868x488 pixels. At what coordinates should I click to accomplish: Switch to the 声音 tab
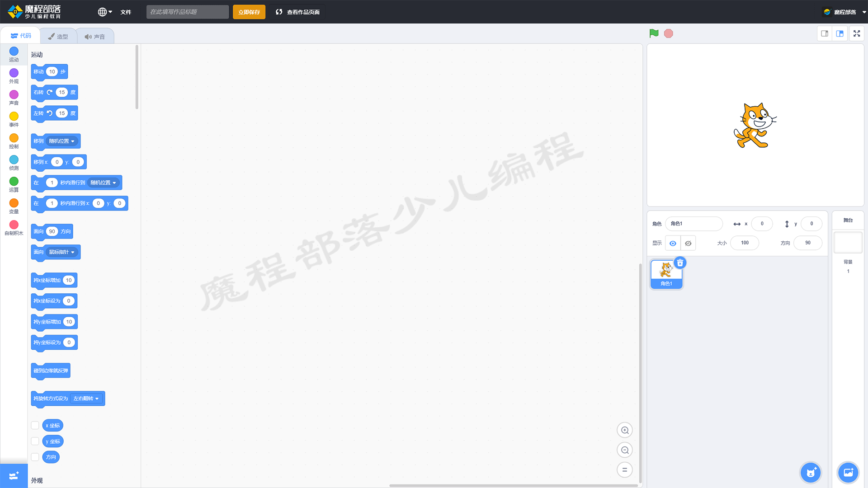click(95, 36)
